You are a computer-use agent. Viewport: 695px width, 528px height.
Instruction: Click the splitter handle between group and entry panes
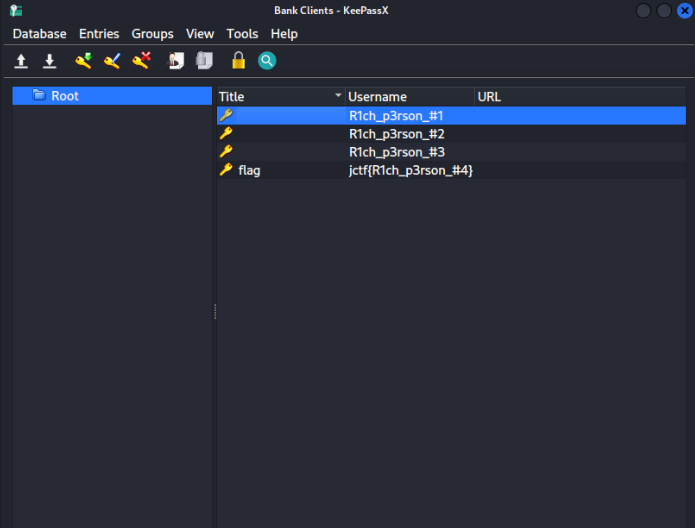(215, 311)
